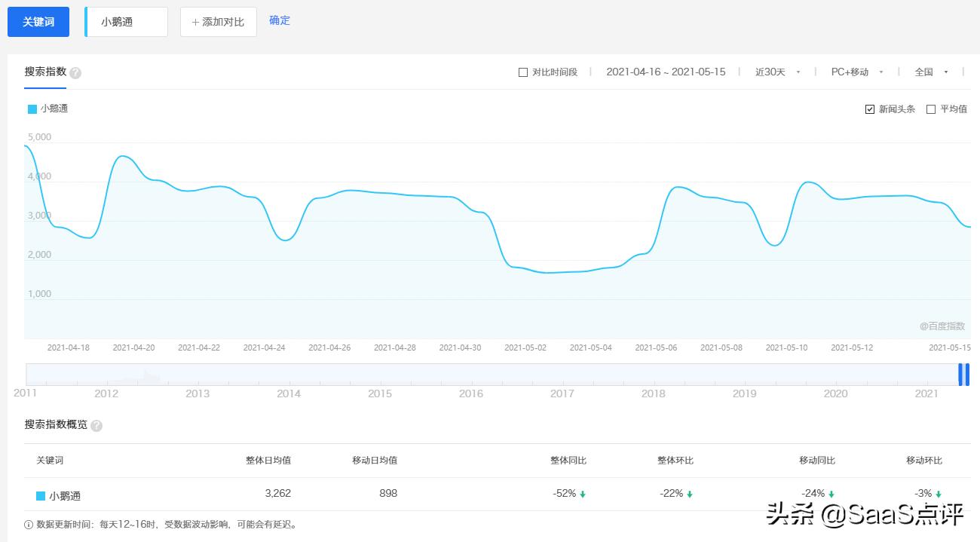Click 小鹅通 keyword row in overview table
The height and width of the screenshot is (542, 980).
pos(497,495)
